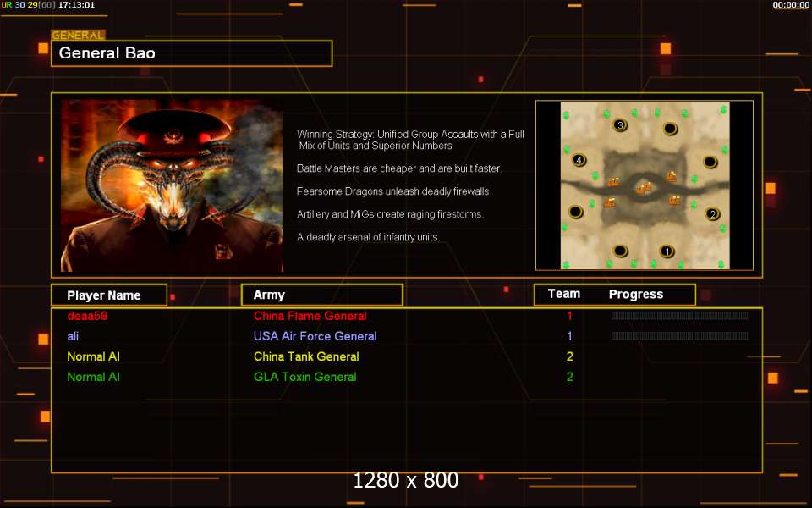This screenshot has width=812, height=508.
Task: Click the central supply cache icon on the minimap
Action: coord(644,188)
